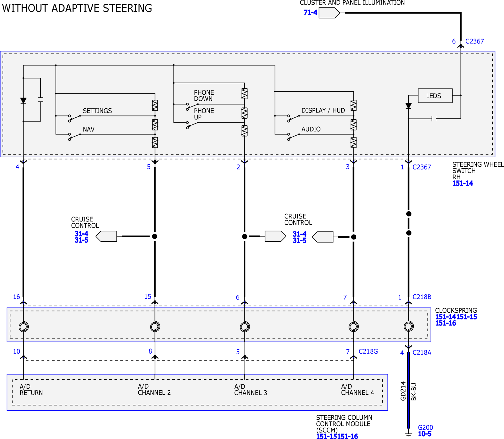Click the CLOCKSPRING label

[x=456, y=310]
